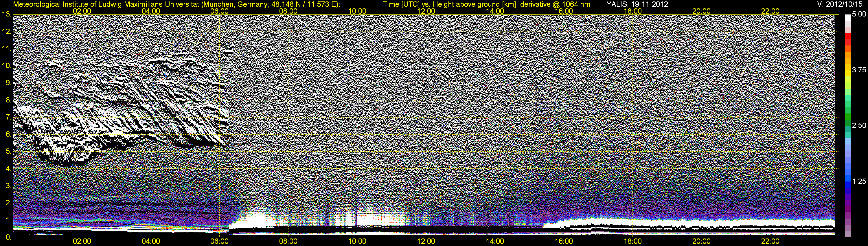Screen dimensions: 868x246
Task: Click the 0 km height axis label
Action: (8, 237)
